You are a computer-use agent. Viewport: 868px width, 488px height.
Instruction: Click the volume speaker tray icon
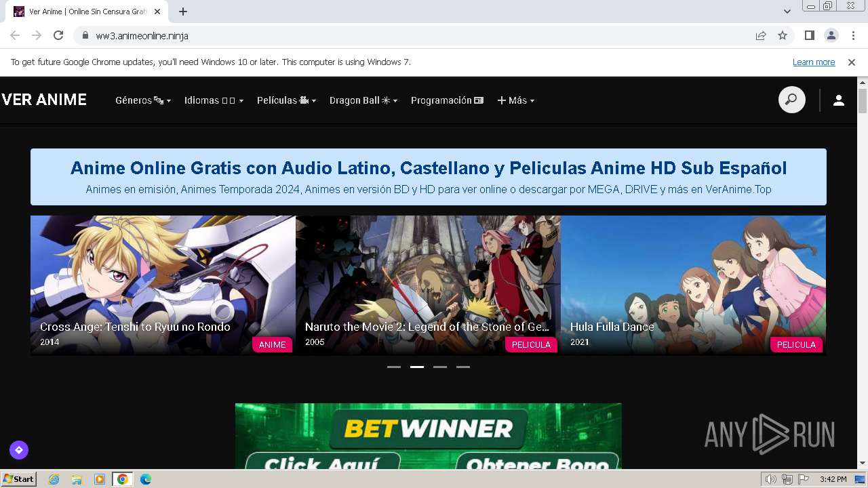tap(770, 479)
